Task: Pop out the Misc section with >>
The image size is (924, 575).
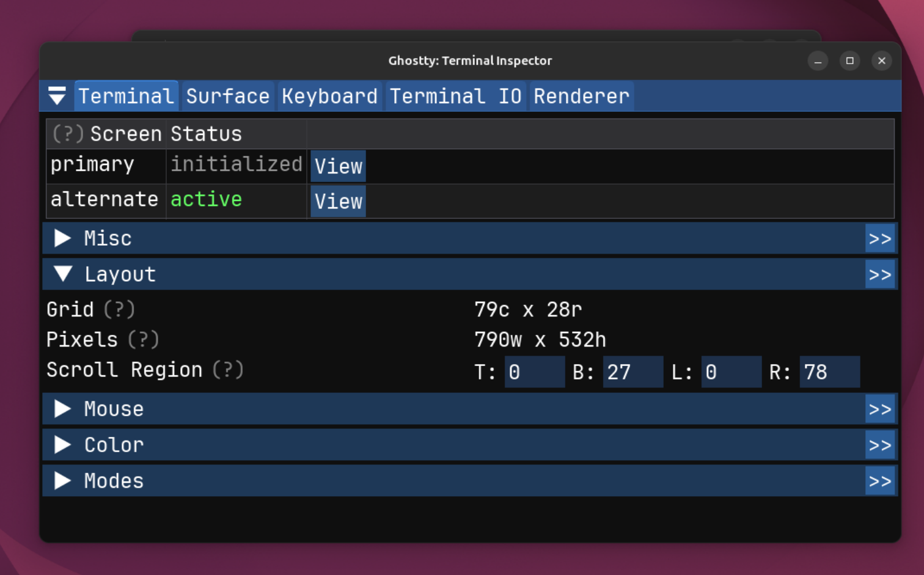Action: [880, 238]
